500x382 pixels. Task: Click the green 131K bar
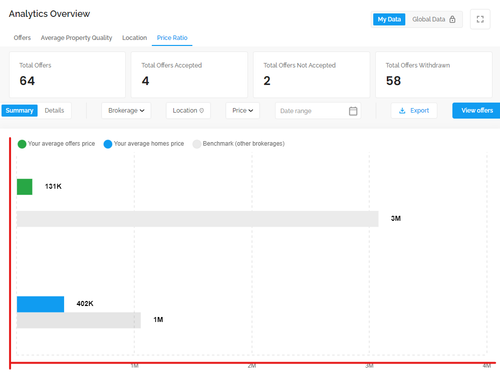pyautogui.click(x=25, y=187)
